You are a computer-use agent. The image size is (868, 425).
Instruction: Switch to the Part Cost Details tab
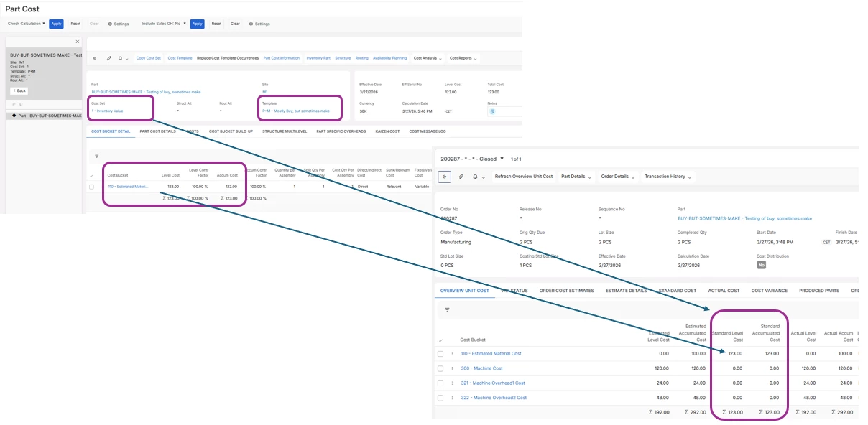(x=157, y=131)
